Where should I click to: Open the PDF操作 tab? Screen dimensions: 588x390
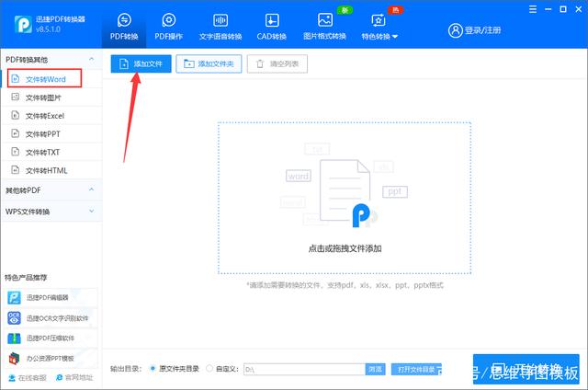pyautogui.click(x=169, y=27)
